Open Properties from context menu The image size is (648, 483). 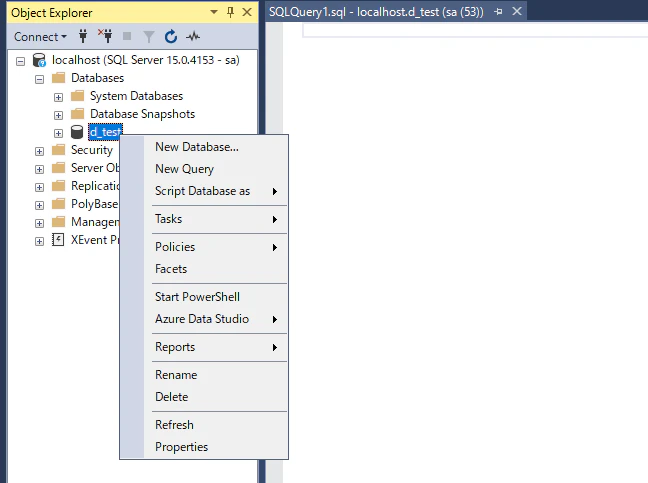(x=204, y=447)
